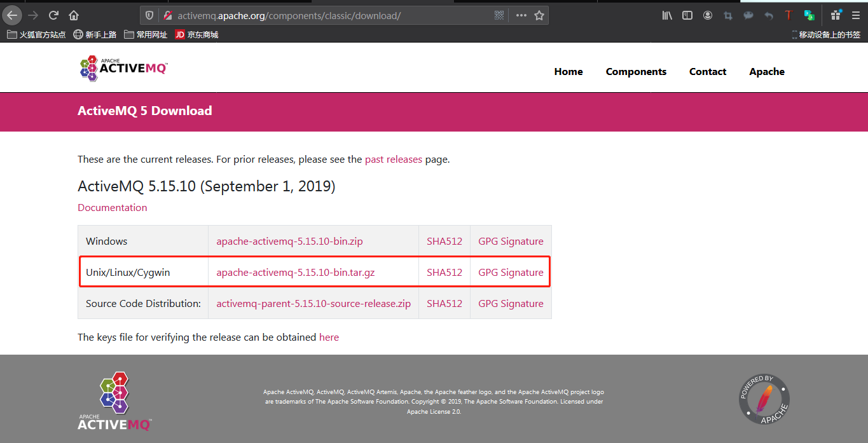Open the extensions grid icon with blue badge

[x=836, y=15]
